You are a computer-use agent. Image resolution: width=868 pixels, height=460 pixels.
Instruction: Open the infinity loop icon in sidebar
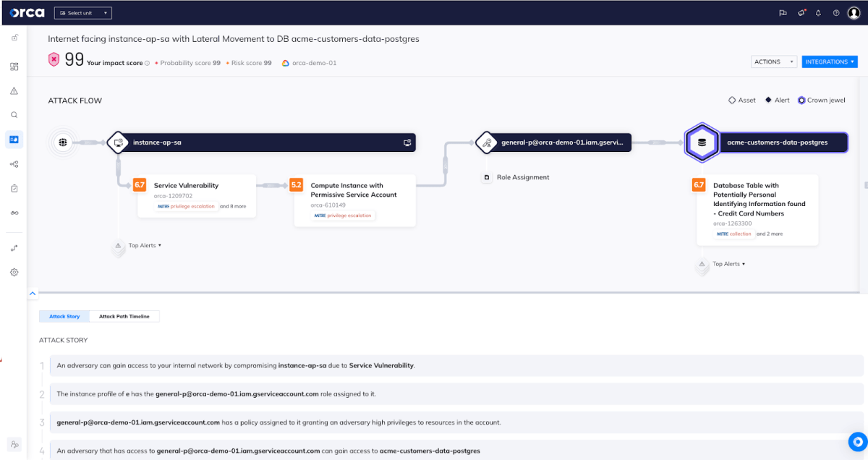14,213
